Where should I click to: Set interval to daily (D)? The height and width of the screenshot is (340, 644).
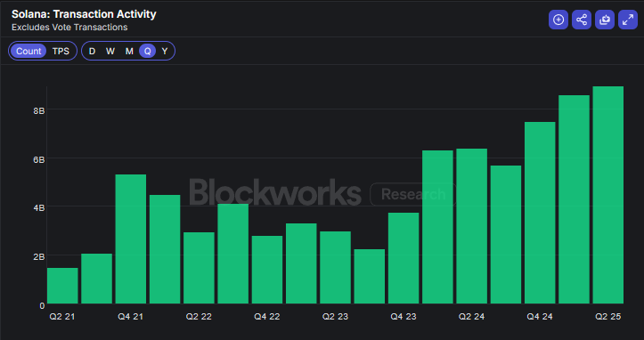(92, 51)
